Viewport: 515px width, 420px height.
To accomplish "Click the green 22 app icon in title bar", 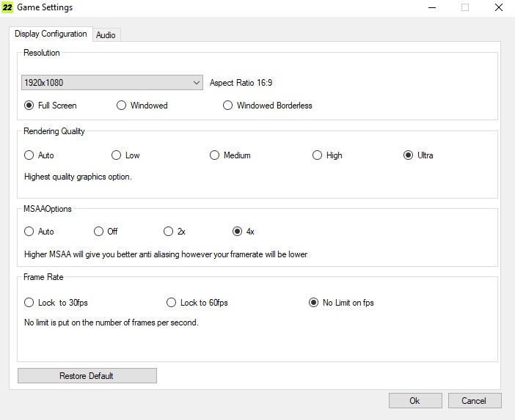I will pos(9,7).
